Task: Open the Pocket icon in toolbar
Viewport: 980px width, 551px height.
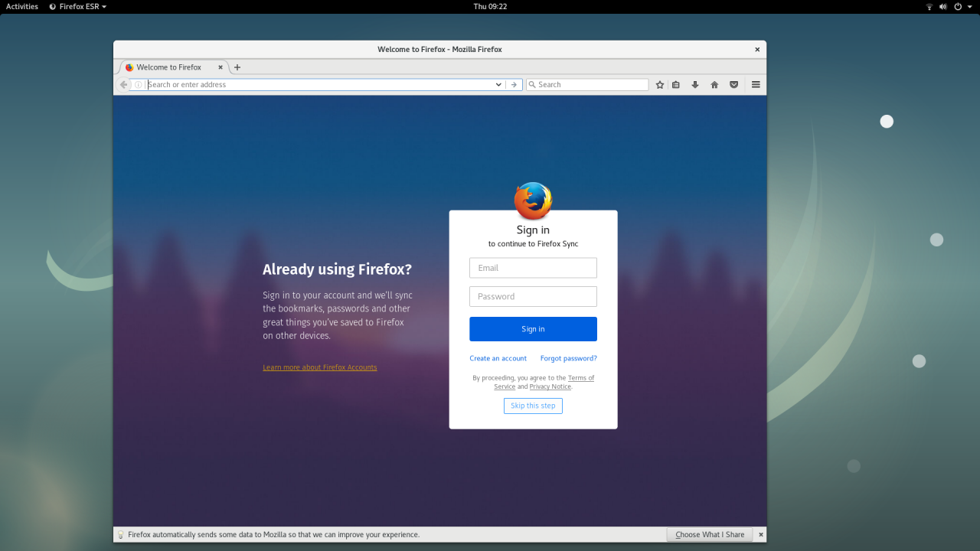Action: coord(733,85)
